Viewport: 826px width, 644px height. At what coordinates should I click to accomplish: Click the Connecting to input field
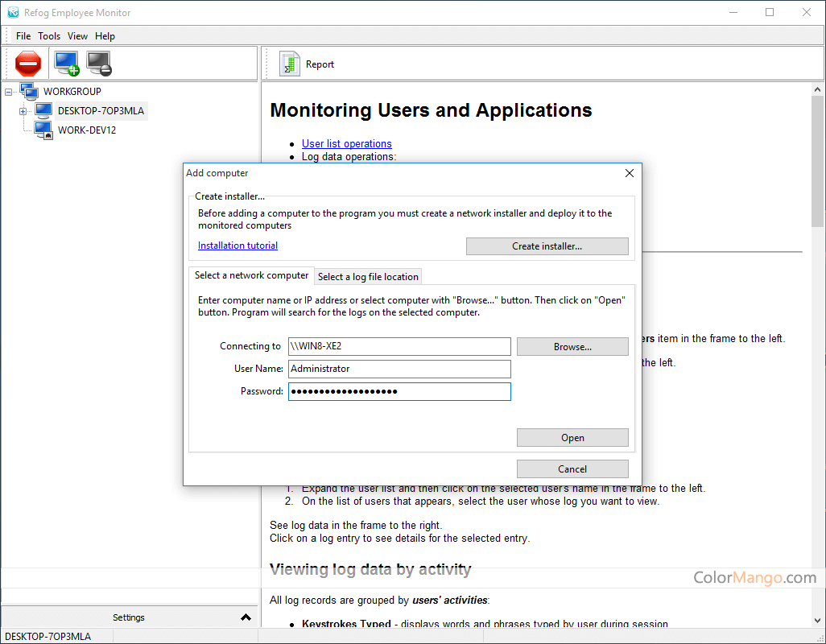(x=399, y=346)
